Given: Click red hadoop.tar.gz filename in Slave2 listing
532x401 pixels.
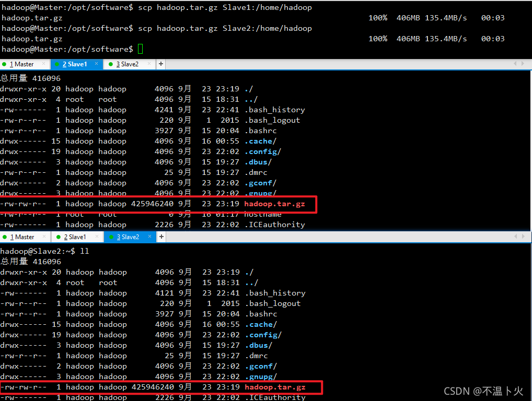Looking at the screenshot, I should point(275,387).
